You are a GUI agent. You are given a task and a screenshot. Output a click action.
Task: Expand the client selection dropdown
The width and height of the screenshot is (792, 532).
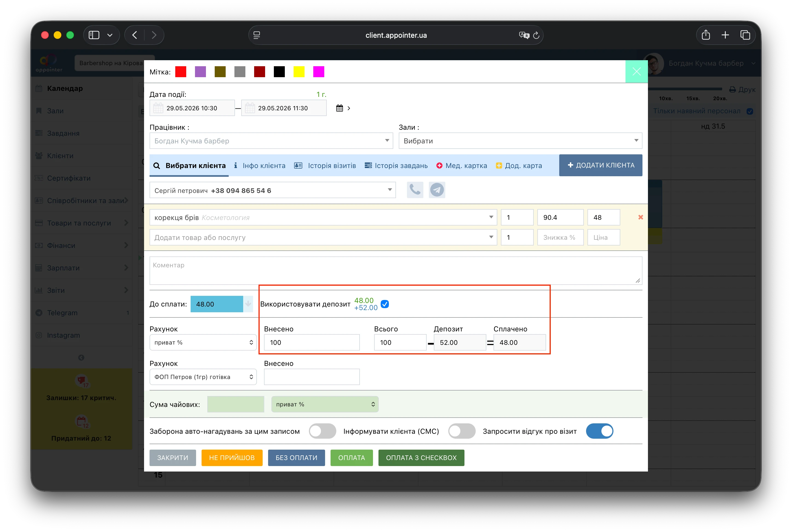point(272,190)
